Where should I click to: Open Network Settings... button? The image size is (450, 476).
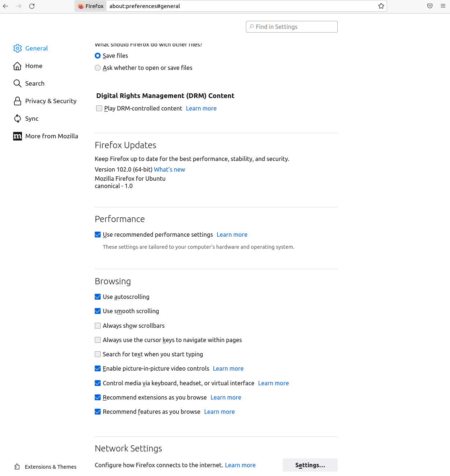click(x=310, y=465)
